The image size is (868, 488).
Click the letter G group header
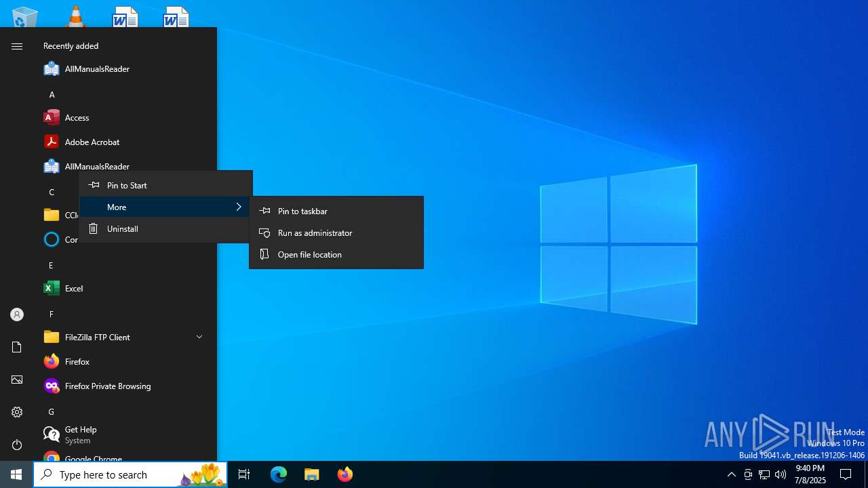tap(52, 412)
